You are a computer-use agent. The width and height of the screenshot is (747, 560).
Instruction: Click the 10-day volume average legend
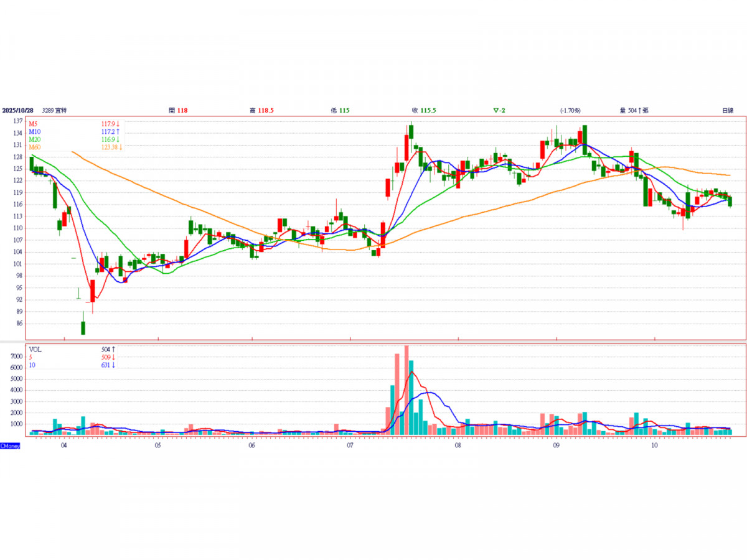coord(32,365)
